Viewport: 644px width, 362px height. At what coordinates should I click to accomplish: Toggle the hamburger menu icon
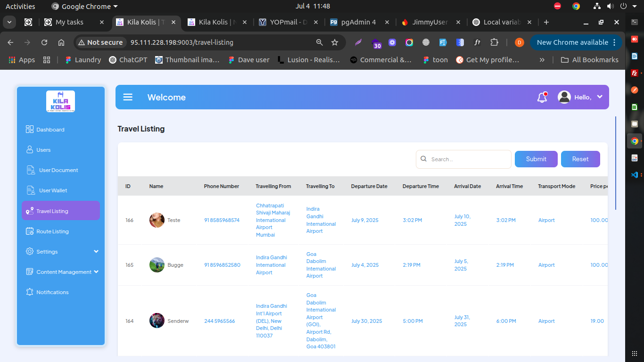pyautogui.click(x=128, y=97)
